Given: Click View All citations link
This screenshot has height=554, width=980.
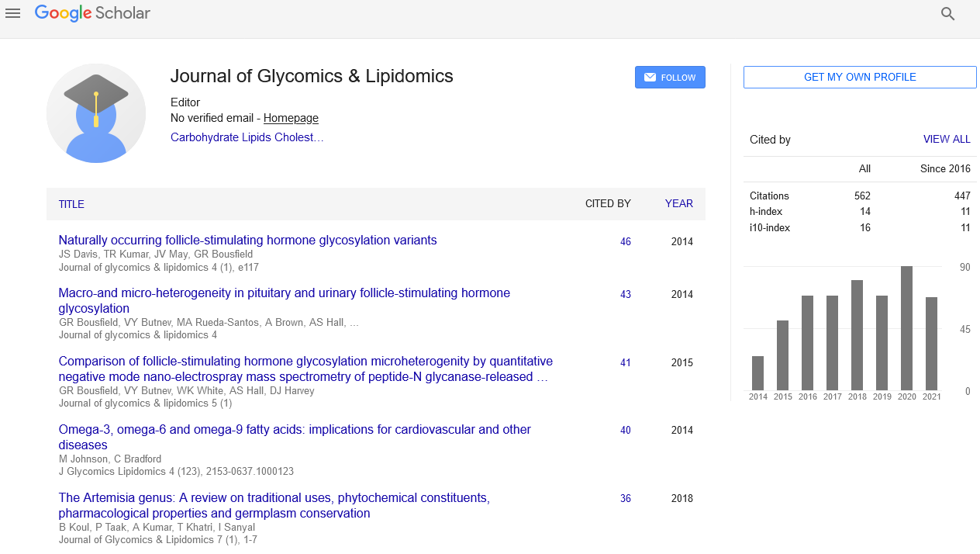Looking at the screenshot, I should pos(946,140).
